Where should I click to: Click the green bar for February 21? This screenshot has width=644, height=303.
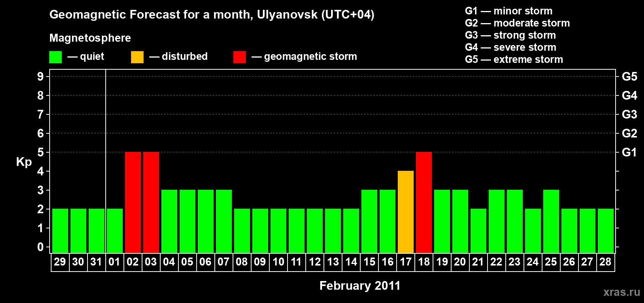tap(478, 231)
